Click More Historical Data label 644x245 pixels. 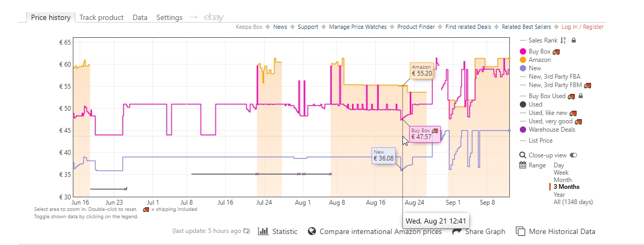coord(562,231)
